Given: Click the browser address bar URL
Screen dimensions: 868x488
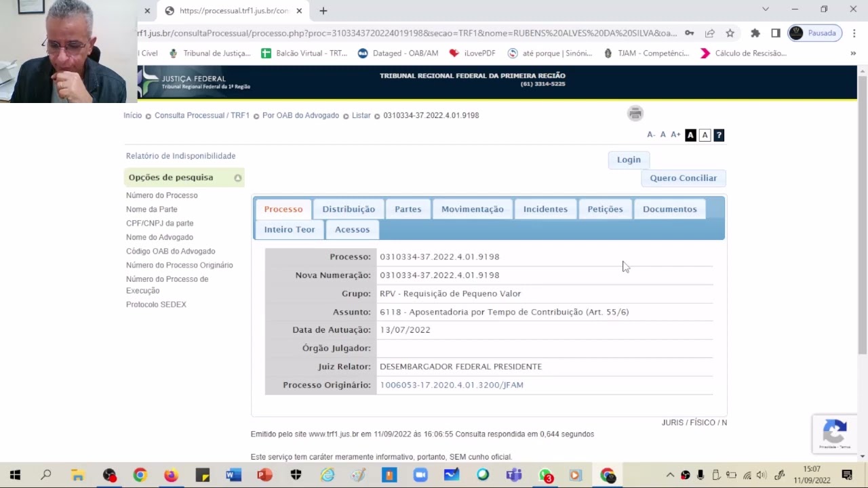Looking at the screenshot, I should [x=407, y=33].
